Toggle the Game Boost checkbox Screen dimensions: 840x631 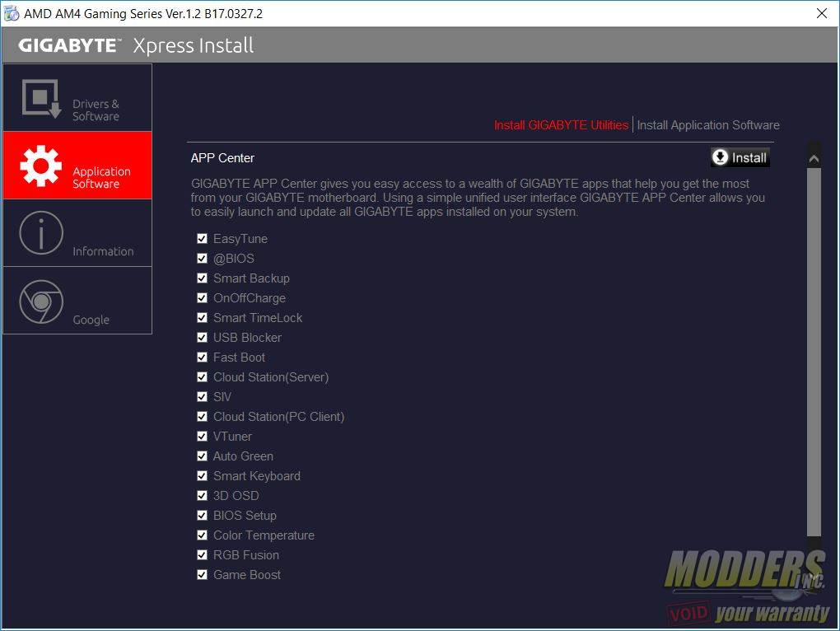click(202, 575)
